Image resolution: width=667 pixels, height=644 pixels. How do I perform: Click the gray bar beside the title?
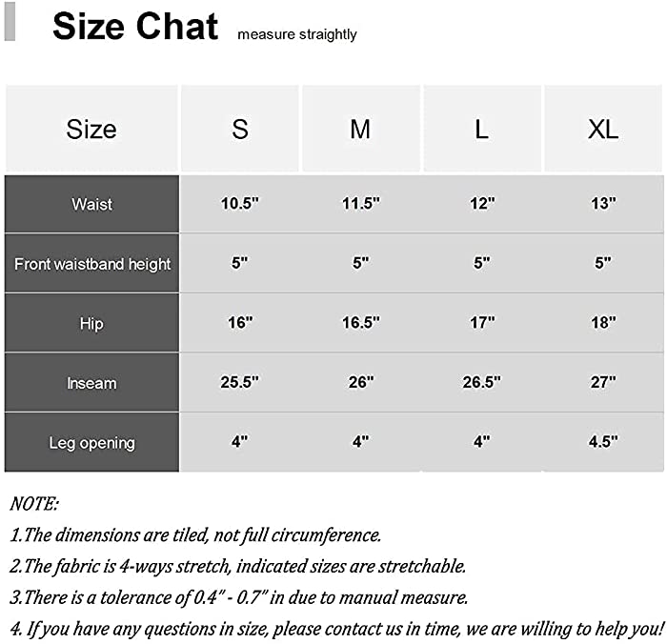[10, 21]
